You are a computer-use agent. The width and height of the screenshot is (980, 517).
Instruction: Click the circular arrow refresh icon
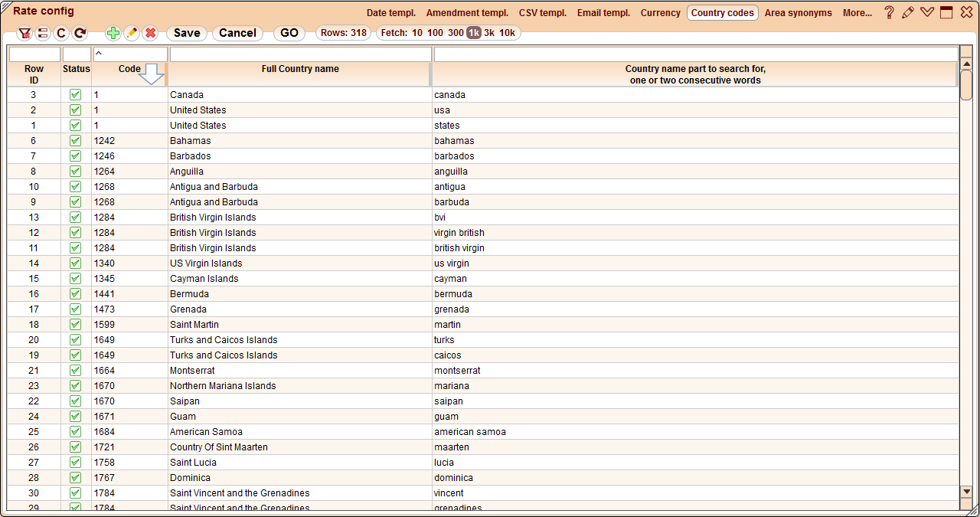(80, 33)
